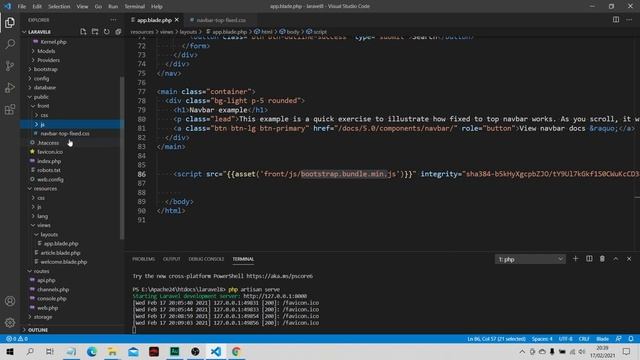Kill the active terminal
The width and height of the screenshot is (640, 360).
pyautogui.click(x=602, y=259)
